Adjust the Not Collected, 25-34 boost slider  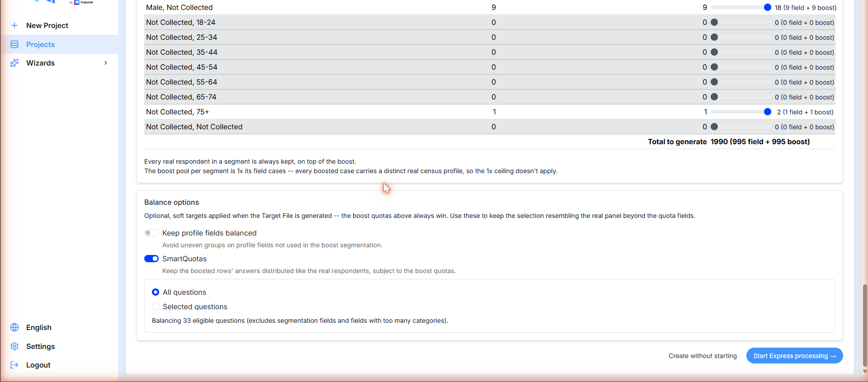(x=741, y=37)
